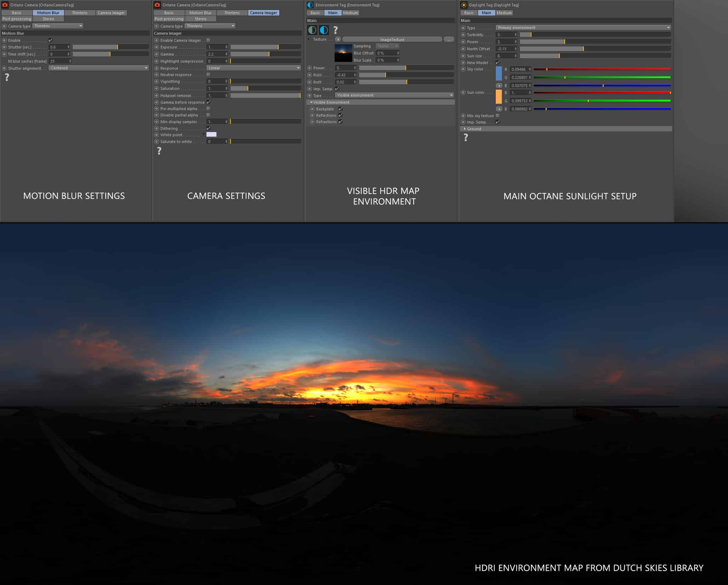Uncheck Reflections in Visible Environment
Viewport: 728px width, 585px height.
click(340, 115)
